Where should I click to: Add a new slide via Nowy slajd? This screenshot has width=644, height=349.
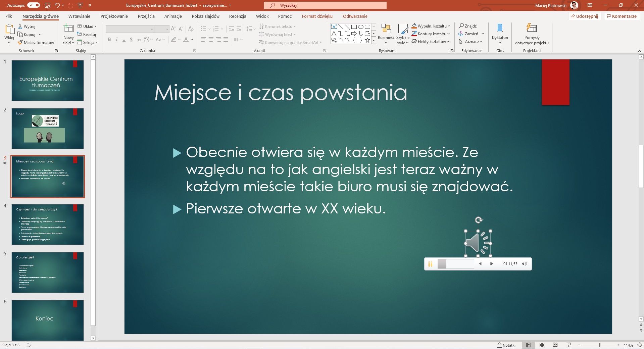point(68,34)
